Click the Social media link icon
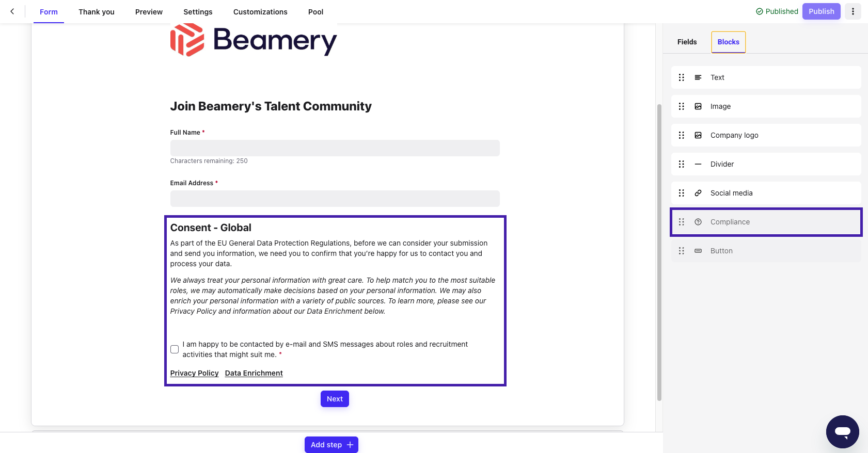868x453 pixels. point(698,193)
